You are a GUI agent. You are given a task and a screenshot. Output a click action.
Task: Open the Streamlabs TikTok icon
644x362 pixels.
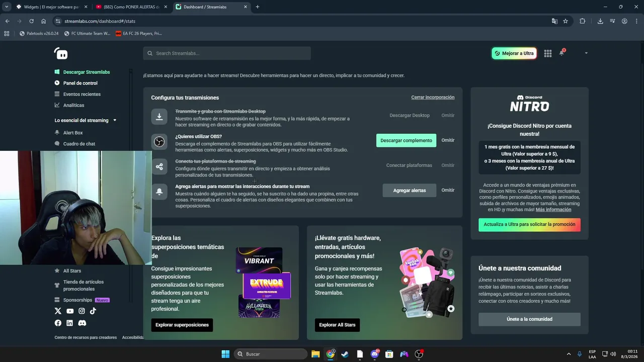93,311
